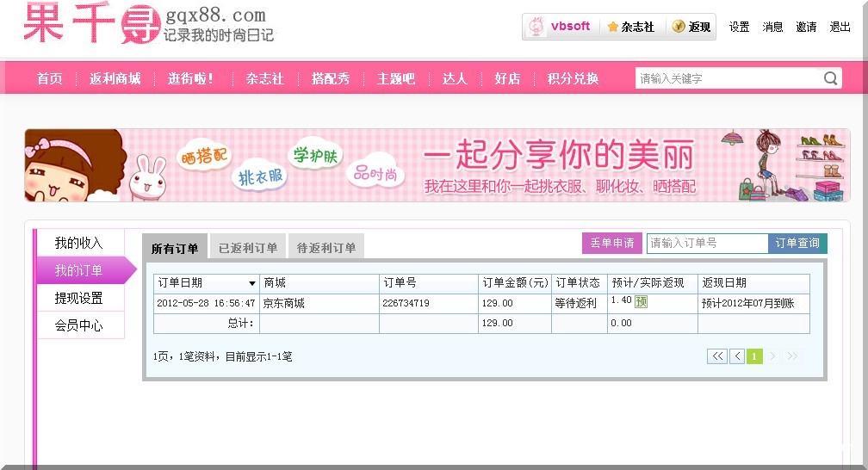The width and height of the screenshot is (868, 470).
Task: Switch to the 已返利订单 tab
Action: click(x=248, y=248)
